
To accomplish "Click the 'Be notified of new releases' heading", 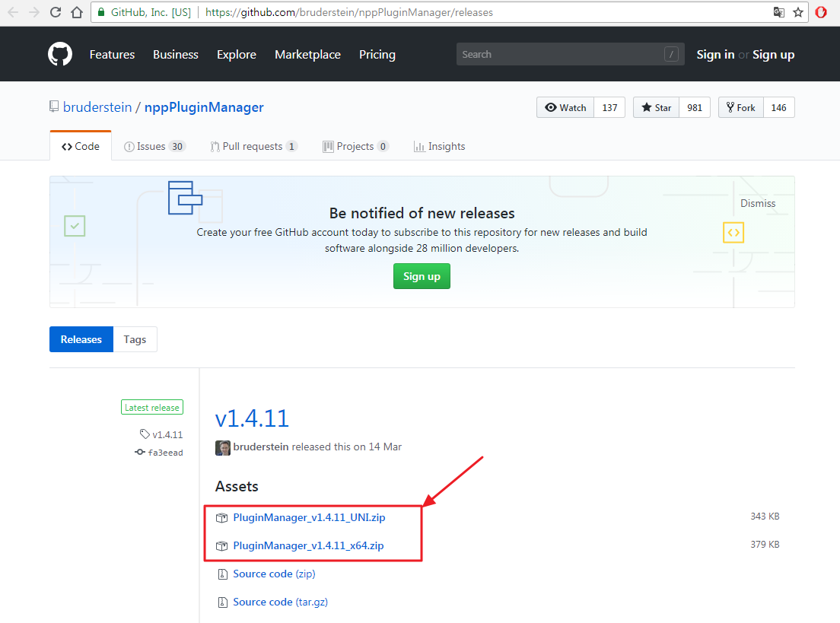I will pos(422,213).
